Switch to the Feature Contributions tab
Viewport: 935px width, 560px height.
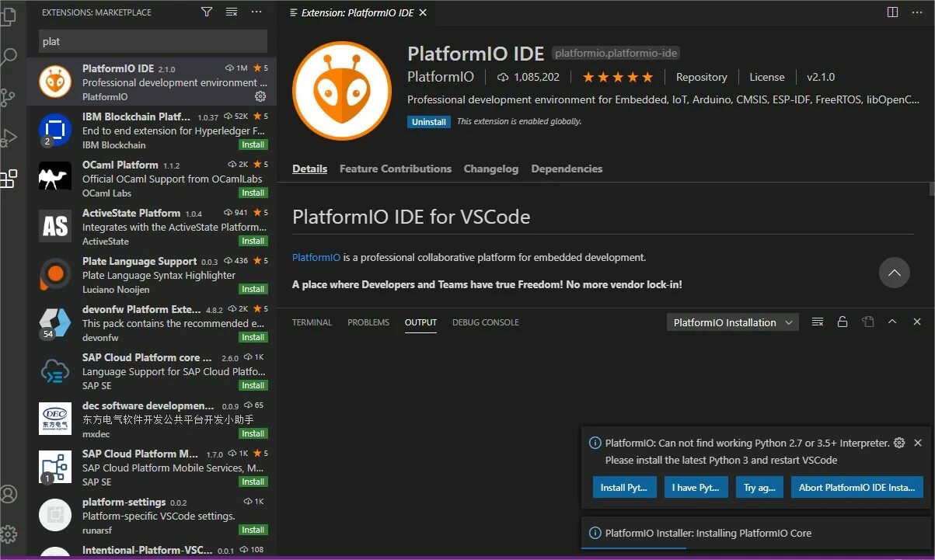click(395, 169)
